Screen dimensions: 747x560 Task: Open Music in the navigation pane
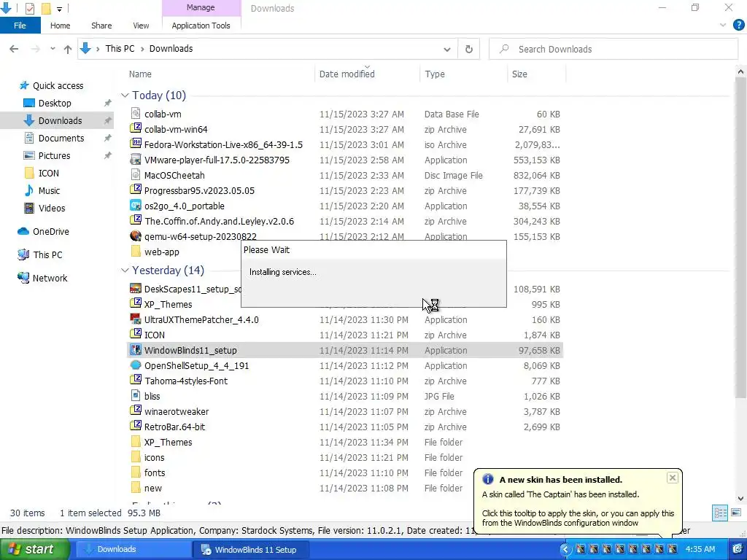(49, 191)
